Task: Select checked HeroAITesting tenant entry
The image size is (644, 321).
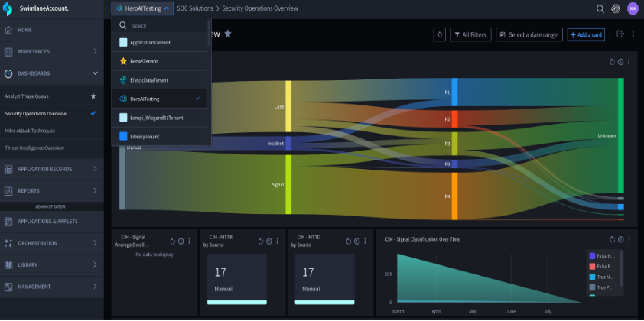Action: coord(159,99)
